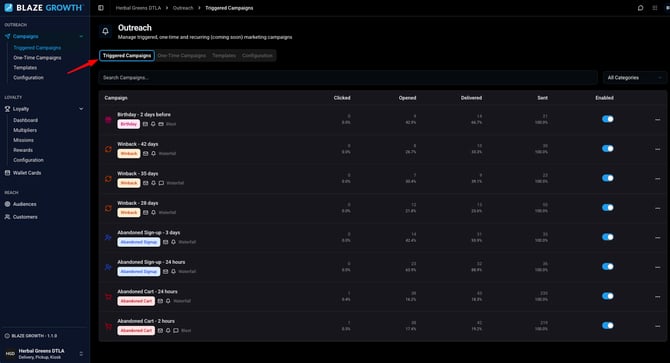Toggle Abandoned Sign-up - 24 hours enabled switch
The image size is (670, 363).
point(608,266)
